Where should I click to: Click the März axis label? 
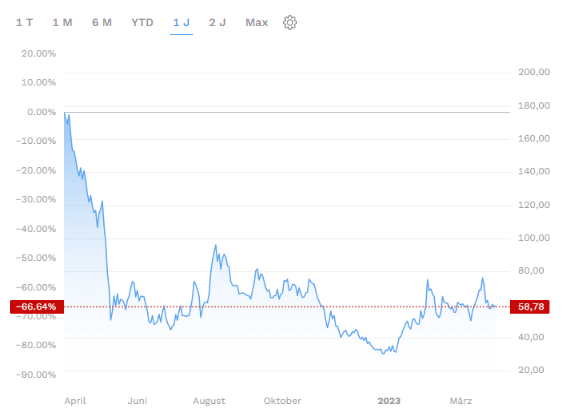point(461,401)
